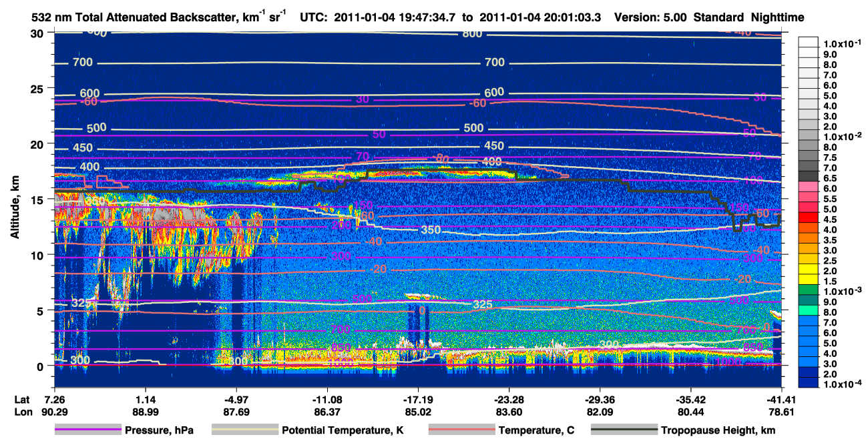
Task: Click the salmon Temperature legend line swatch
Action: 461,430
